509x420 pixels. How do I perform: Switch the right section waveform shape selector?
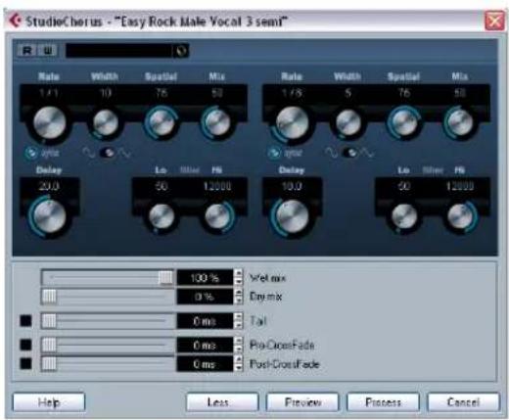point(349,153)
